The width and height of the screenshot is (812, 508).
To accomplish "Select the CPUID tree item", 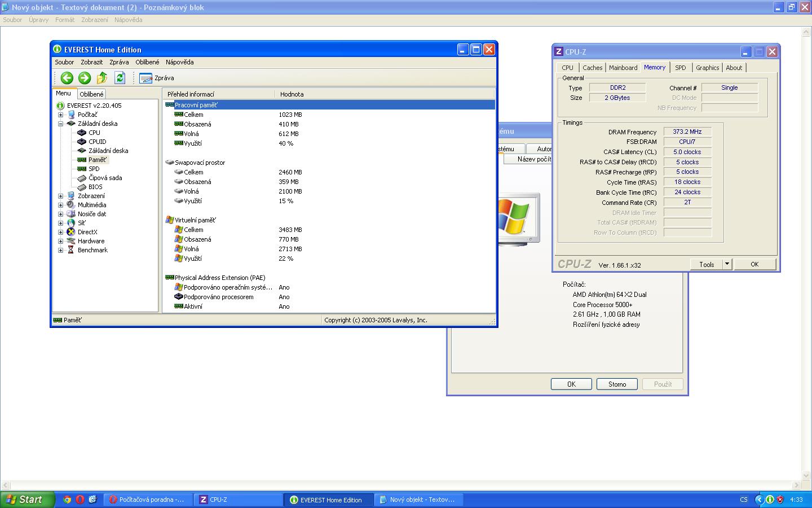I will pos(97,142).
